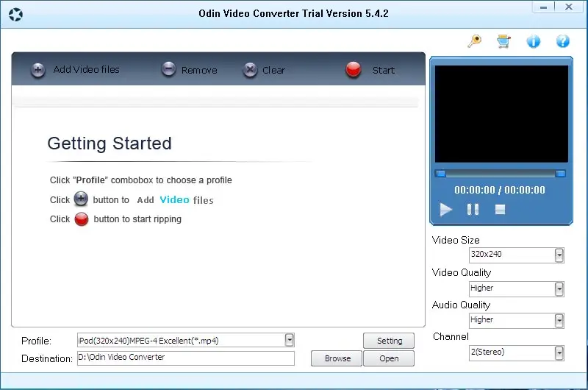Click the Odin app logo in title bar
The width and height of the screenshot is (588, 390).
[15, 15]
